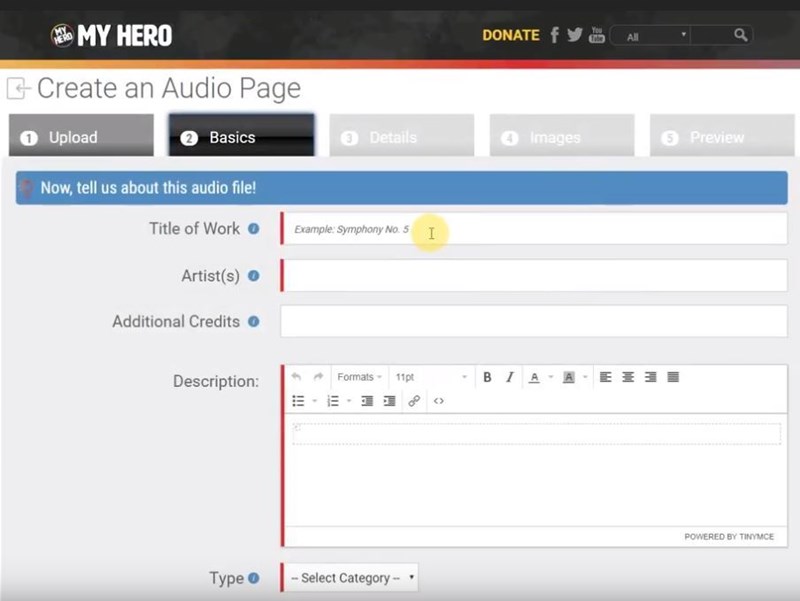Open background color dropdown arrow
Image resolution: width=800 pixels, height=601 pixels.
click(585, 377)
